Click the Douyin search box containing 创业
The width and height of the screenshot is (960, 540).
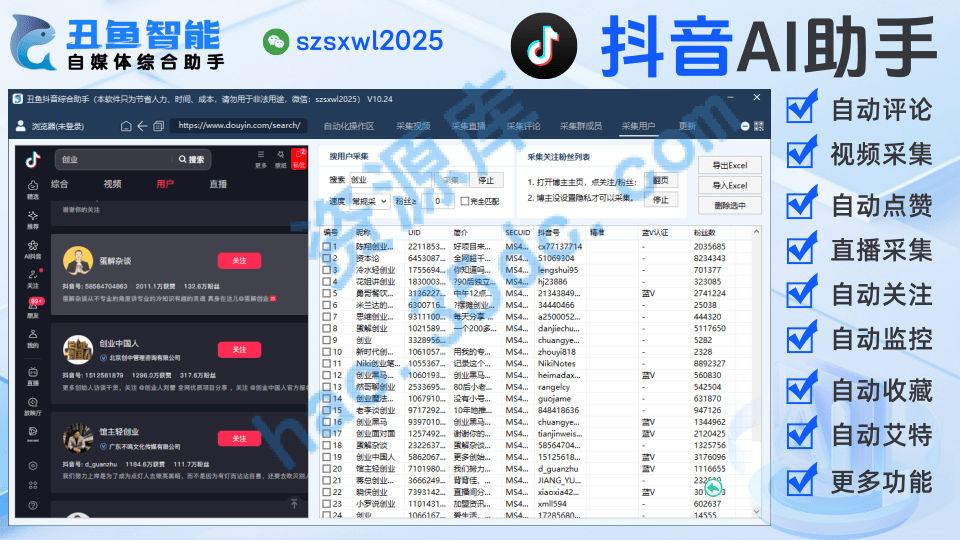pyautogui.click(x=114, y=159)
